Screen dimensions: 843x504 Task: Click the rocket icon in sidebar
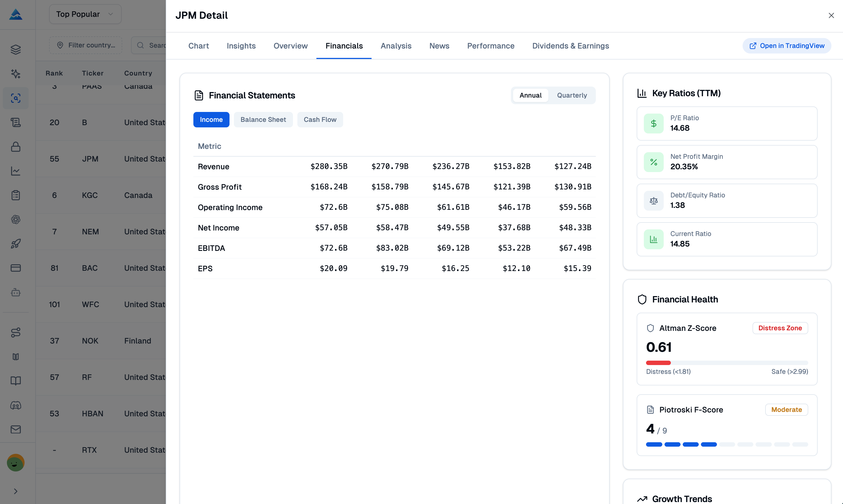point(16,243)
